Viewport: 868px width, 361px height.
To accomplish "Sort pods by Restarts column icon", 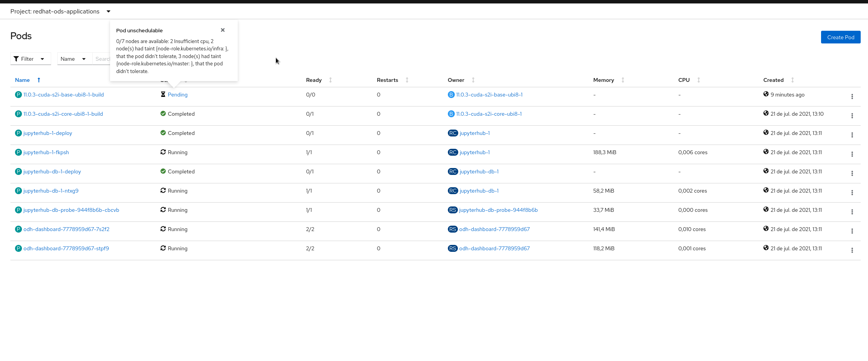I will (x=407, y=80).
